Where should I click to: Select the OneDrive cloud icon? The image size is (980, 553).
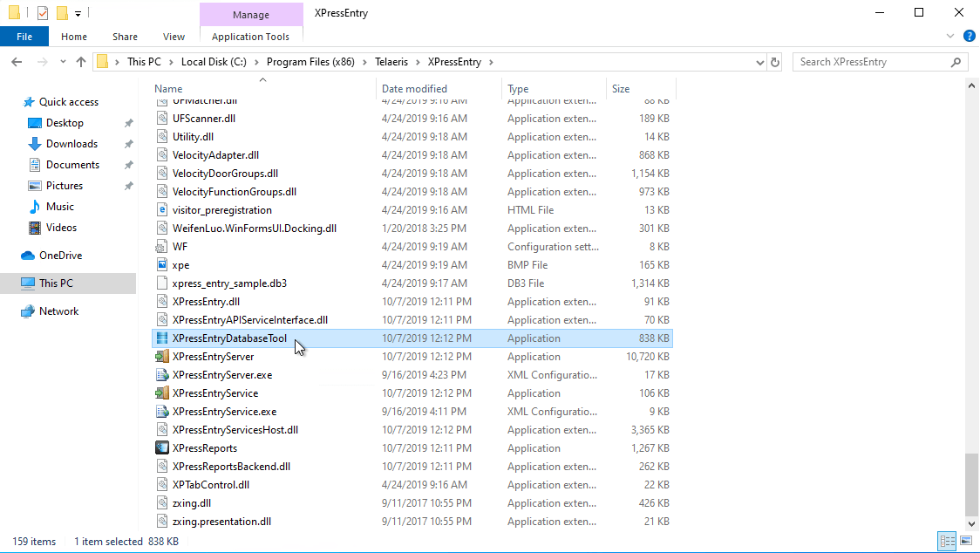click(28, 256)
